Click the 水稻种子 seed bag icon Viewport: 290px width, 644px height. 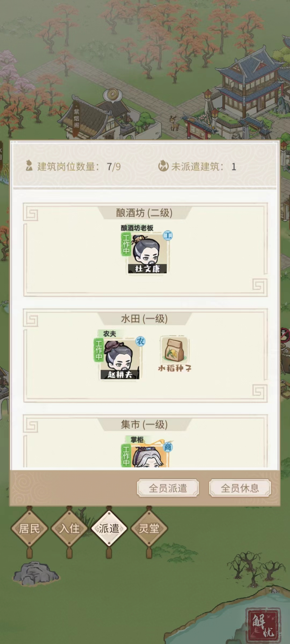pyautogui.click(x=175, y=349)
